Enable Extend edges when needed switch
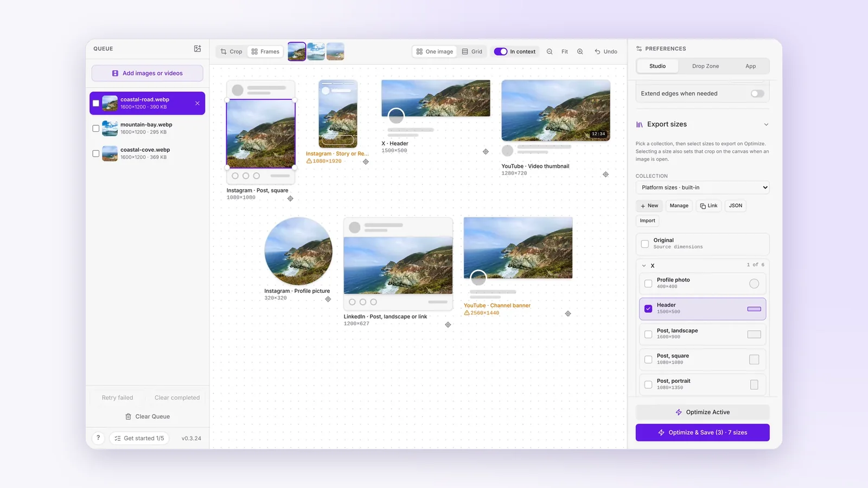The image size is (868, 488). (757, 94)
